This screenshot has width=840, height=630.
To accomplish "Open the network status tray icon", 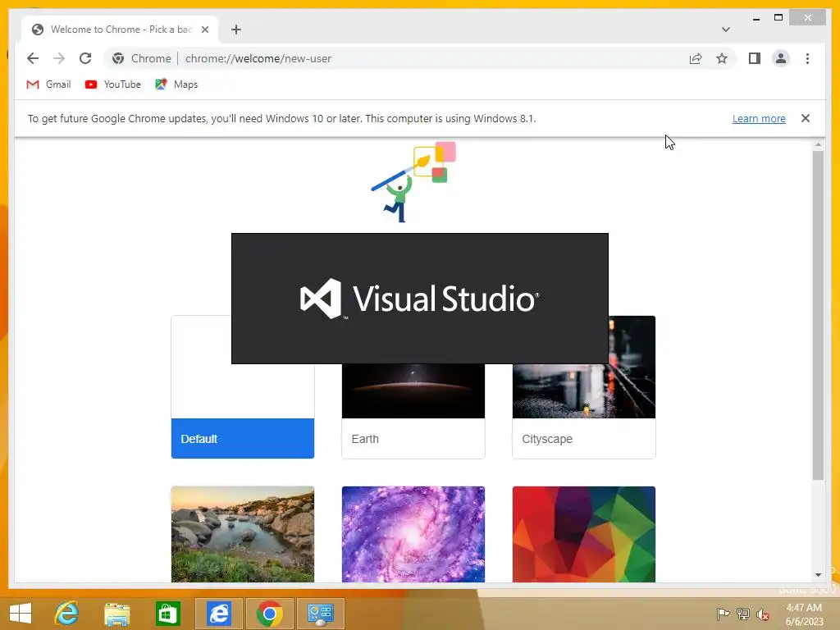I will tap(743, 614).
